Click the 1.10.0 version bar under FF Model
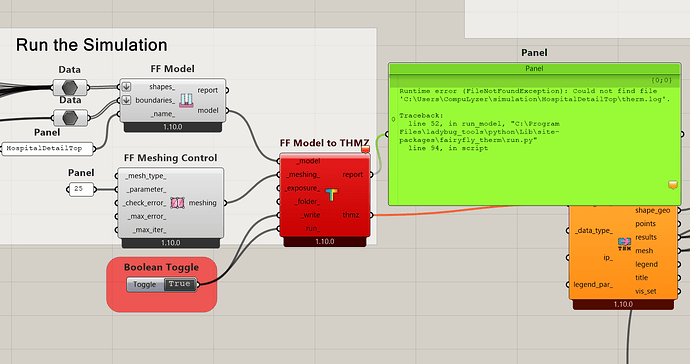The width and height of the screenshot is (690, 364). click(x=172, y=127)
